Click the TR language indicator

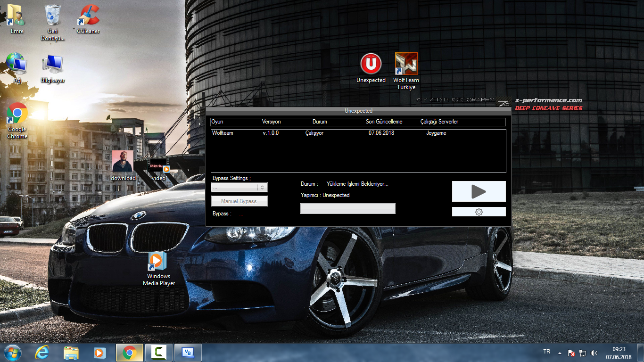click(547, 352)
